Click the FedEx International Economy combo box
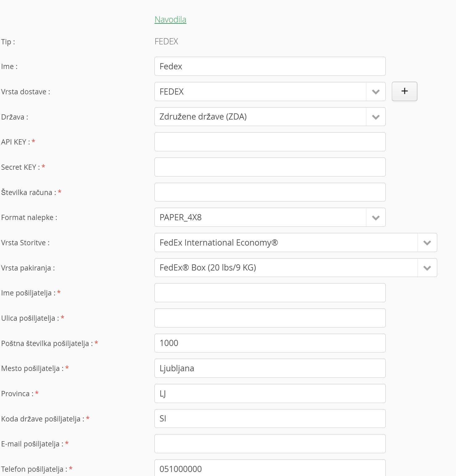The image size is (456, 476). click(296, 242)
